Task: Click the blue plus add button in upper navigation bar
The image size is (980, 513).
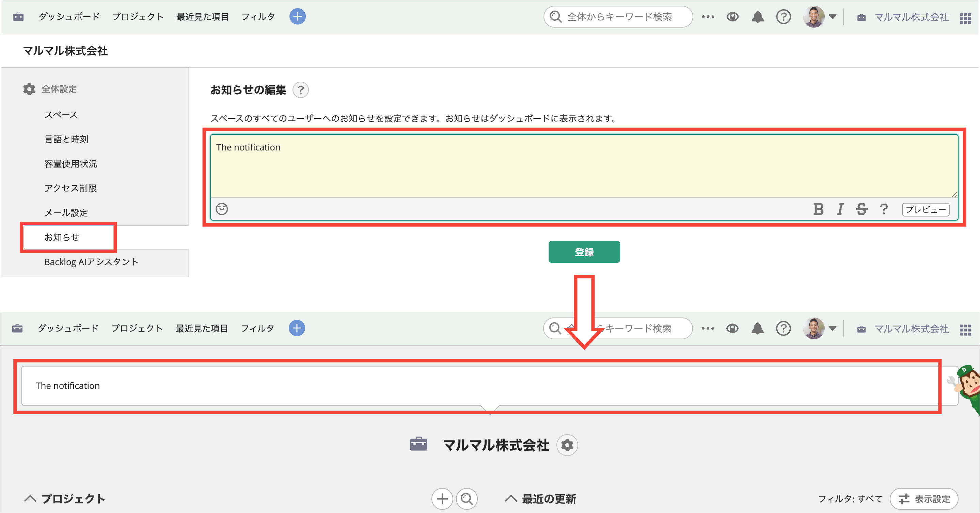Action: [x=298, y=17]
